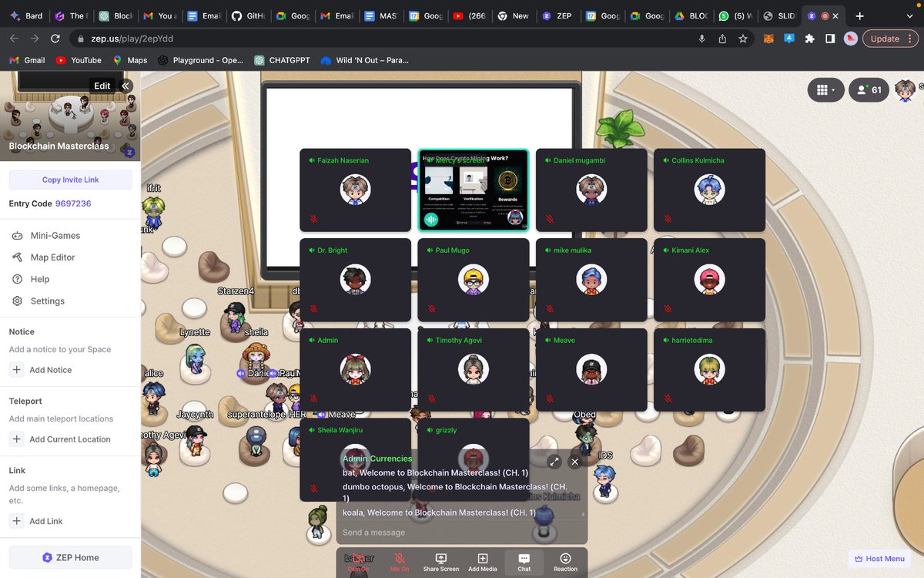Viewport: 924px width, 578px height.
Task: Click Sheila Wanjiru muted mic icon
Action: click(x=313, y=489)
